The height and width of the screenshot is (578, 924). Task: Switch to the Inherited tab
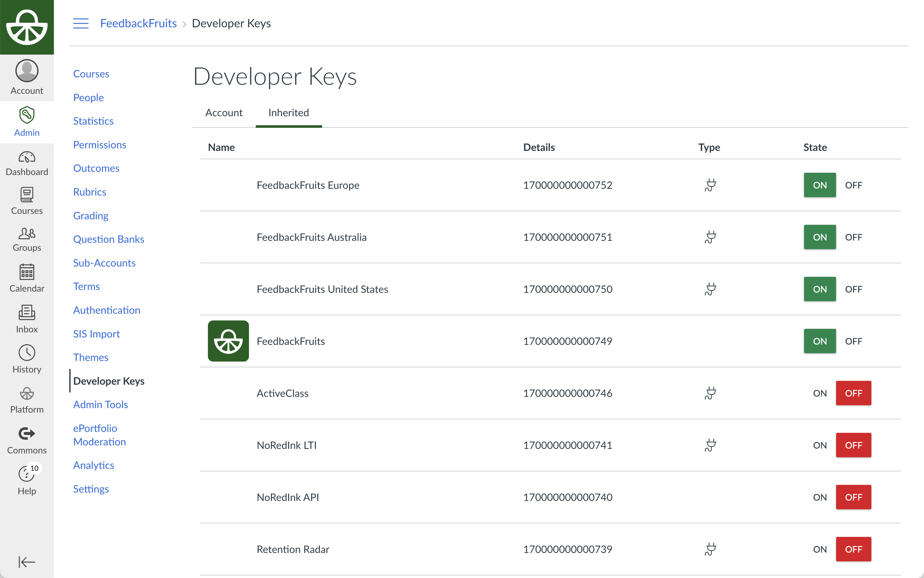coord(289,113)
